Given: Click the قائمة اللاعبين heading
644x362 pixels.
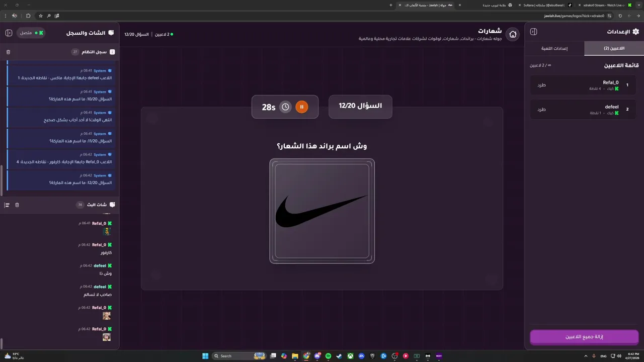Looking at the screenshot, I should 621,65.
